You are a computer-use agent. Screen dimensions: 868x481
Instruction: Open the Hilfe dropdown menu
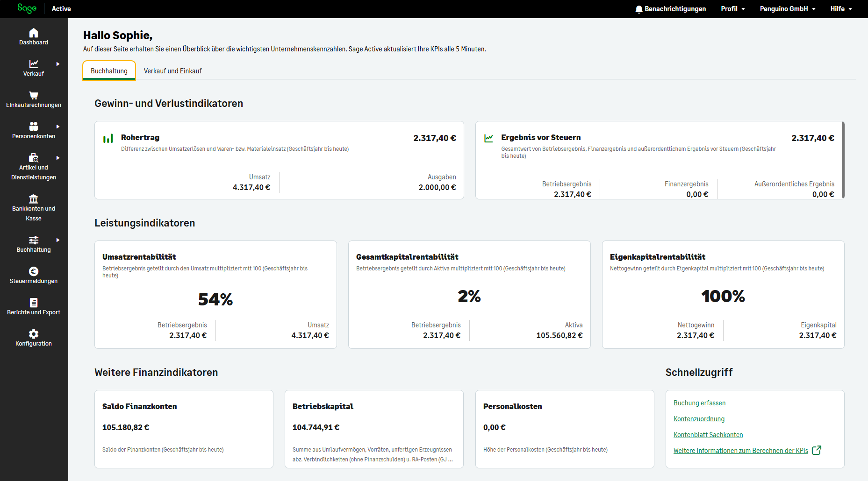click(x=841, y=9)
